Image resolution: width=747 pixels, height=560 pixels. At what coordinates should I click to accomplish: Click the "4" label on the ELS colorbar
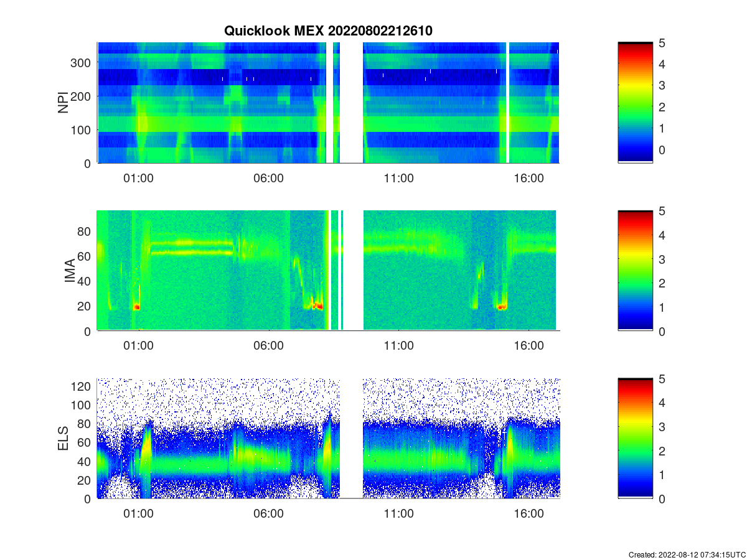coord(662,403)
